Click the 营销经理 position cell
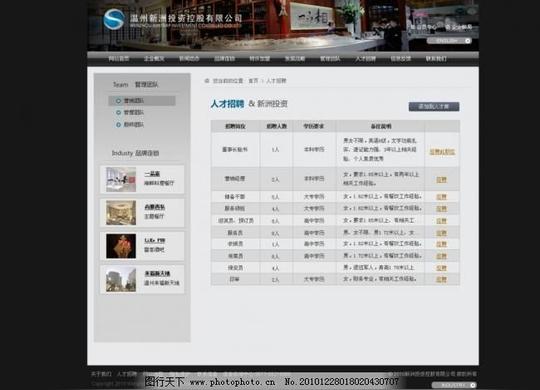The height and width of the screenshot is (390, 540). point(235,179)
